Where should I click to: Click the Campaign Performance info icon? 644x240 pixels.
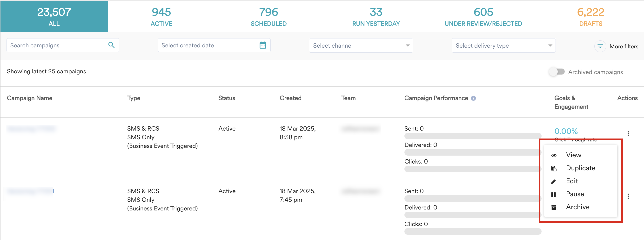pos(473,98)
